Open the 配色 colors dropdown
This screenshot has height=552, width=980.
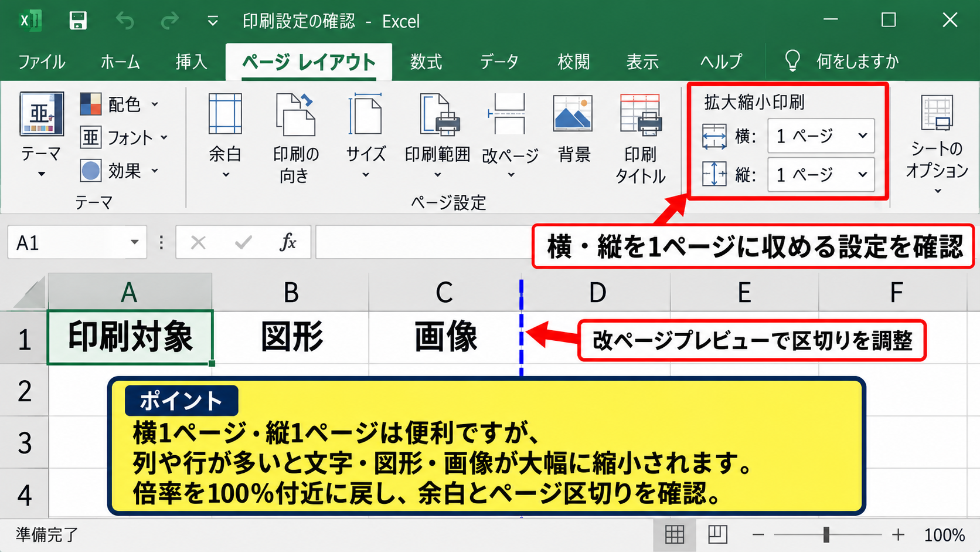120,104
